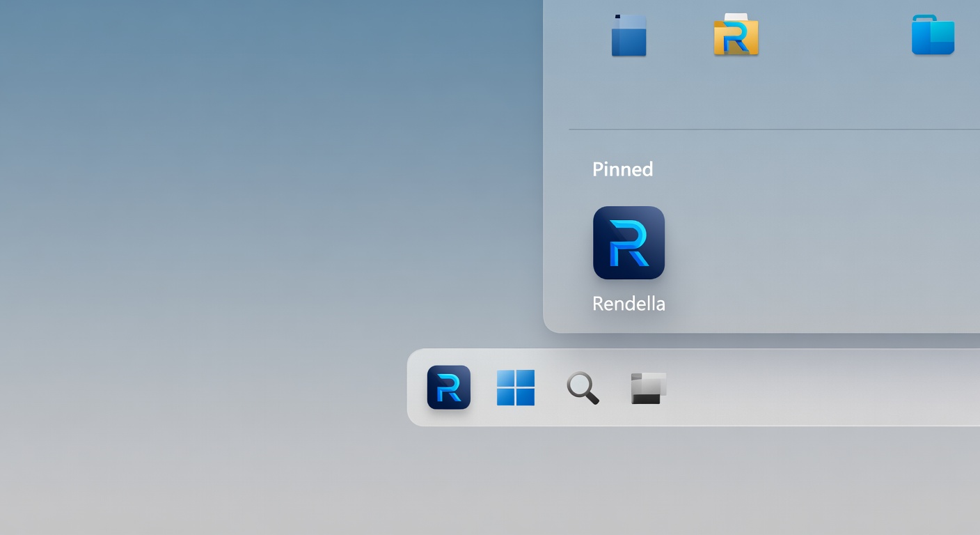Open Task View on the taskbar
980x535 pixels.
(x=649, y=388)
